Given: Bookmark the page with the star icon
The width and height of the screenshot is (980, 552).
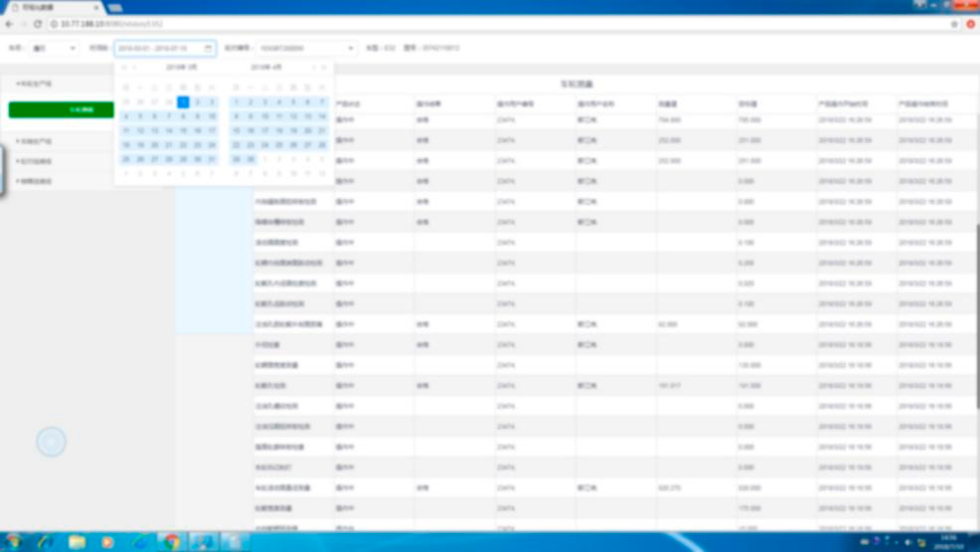Looking at the screenshot, I should click(954, 24).
